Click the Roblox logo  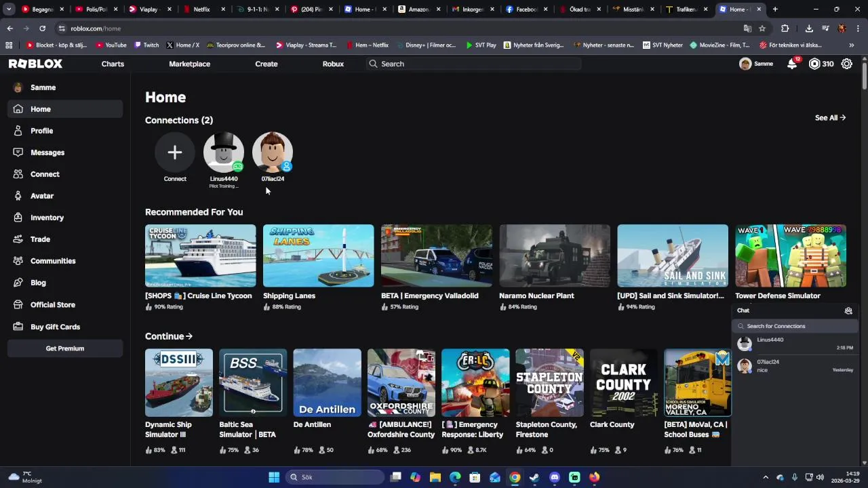coord(35,64)
